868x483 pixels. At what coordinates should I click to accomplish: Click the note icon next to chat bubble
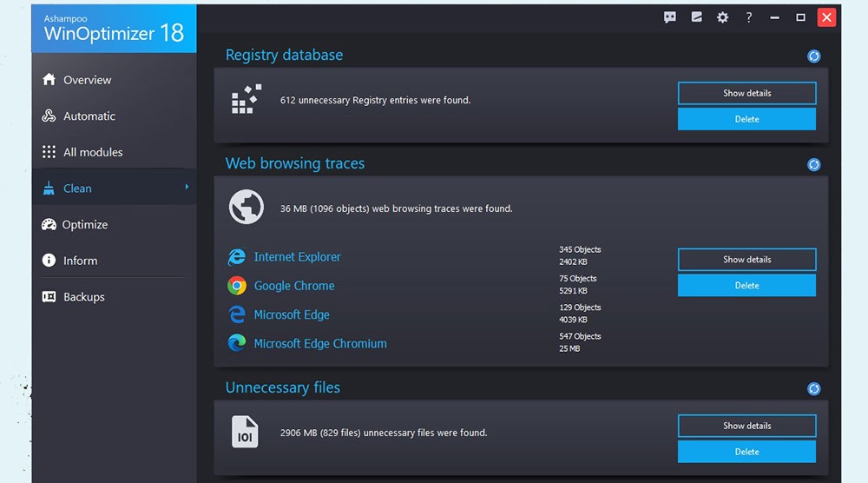696,17
